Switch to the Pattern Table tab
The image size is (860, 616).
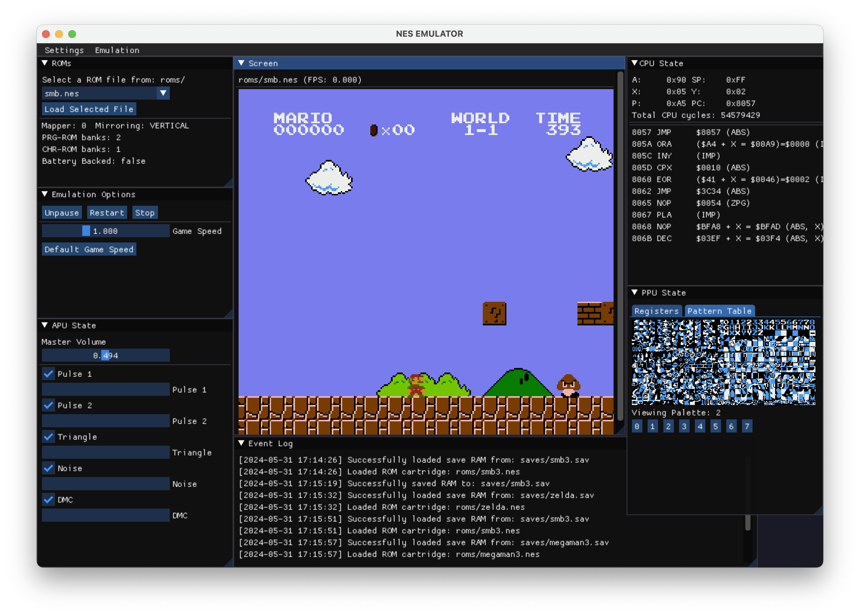[x=719, y=311]
